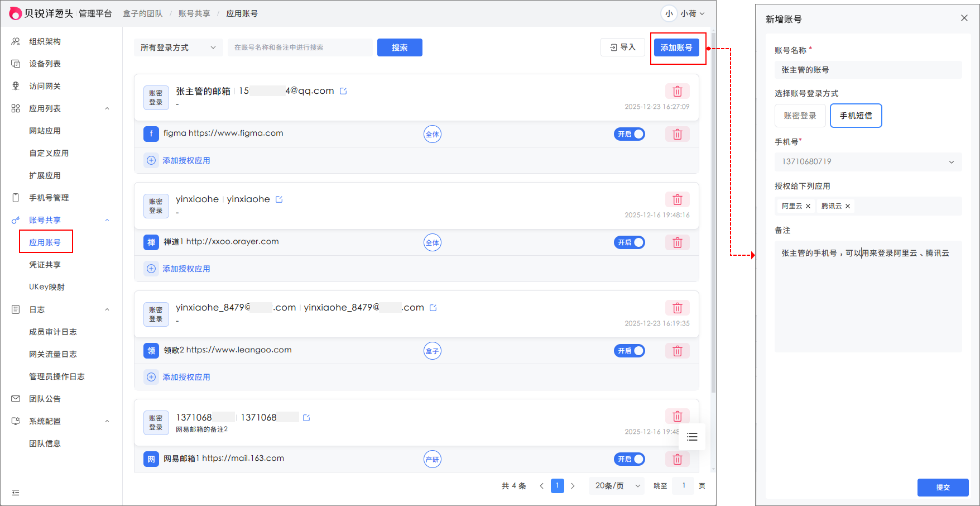Submit the new account form with 提交
Viewport: 980px width, 506px height.
click(943, 487)
